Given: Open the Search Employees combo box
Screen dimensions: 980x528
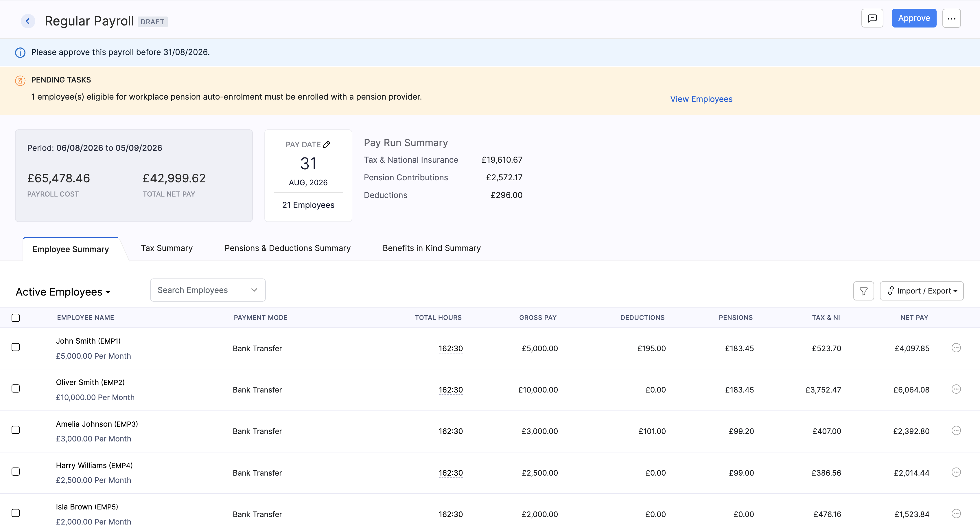Looking at the screenshot, I should (x=208, y=290).
